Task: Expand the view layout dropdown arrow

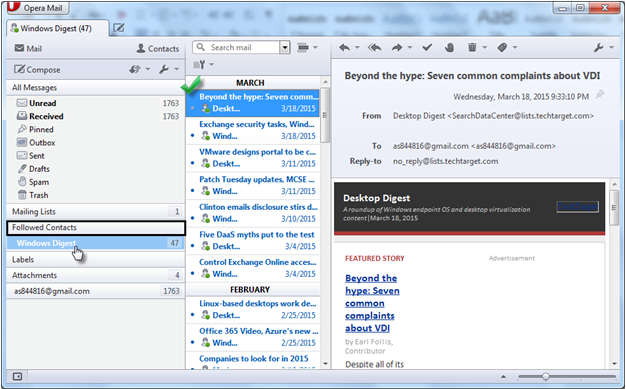Action: pos(315,48)
